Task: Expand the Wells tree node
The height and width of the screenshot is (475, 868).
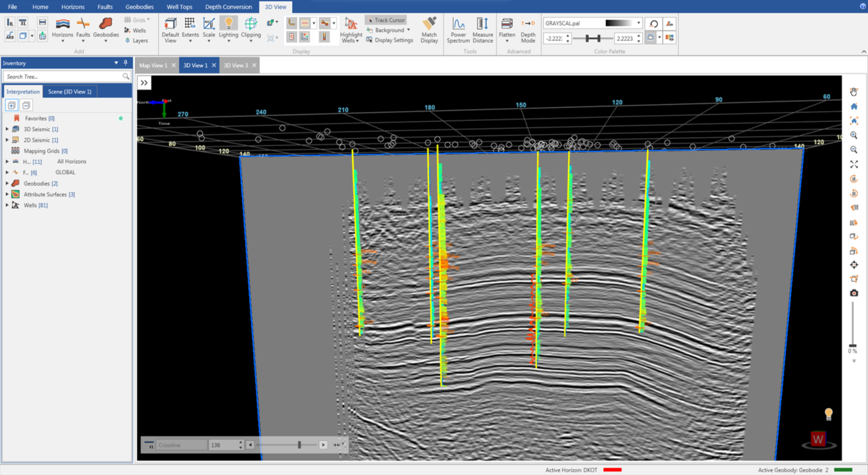Action: (7, 206)
